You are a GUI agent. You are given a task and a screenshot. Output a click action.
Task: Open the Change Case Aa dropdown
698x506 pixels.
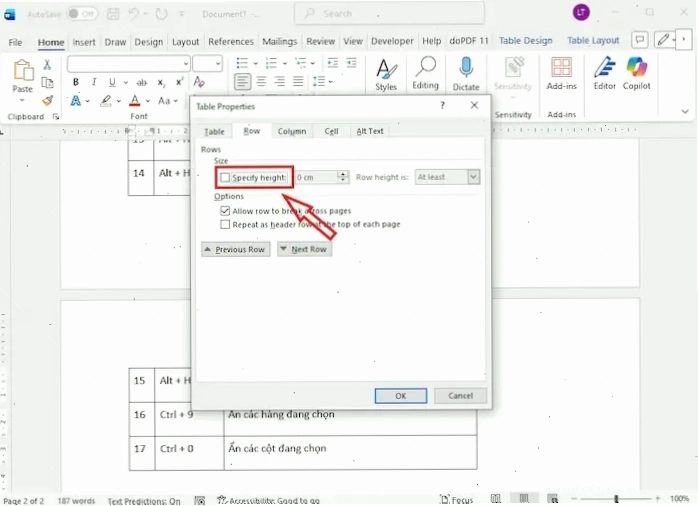coord(167,101)
